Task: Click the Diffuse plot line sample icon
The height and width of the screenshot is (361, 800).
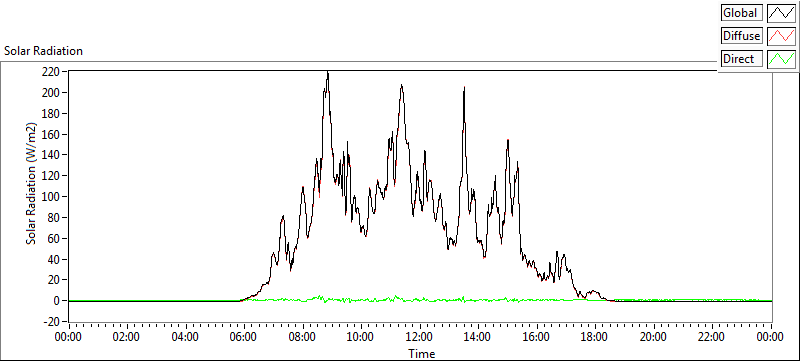Action: click(781, 36)
